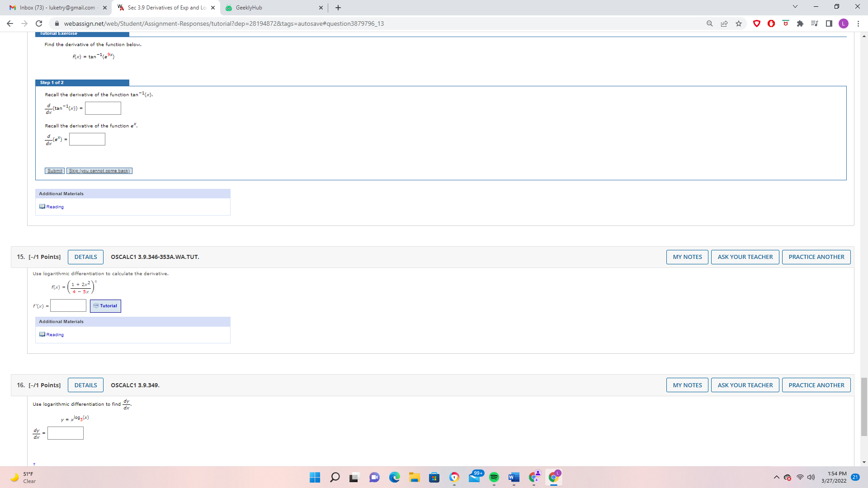Click PRACTICE ANOTHER for question 15
The image size is (868, 488).
pos(816,257)
